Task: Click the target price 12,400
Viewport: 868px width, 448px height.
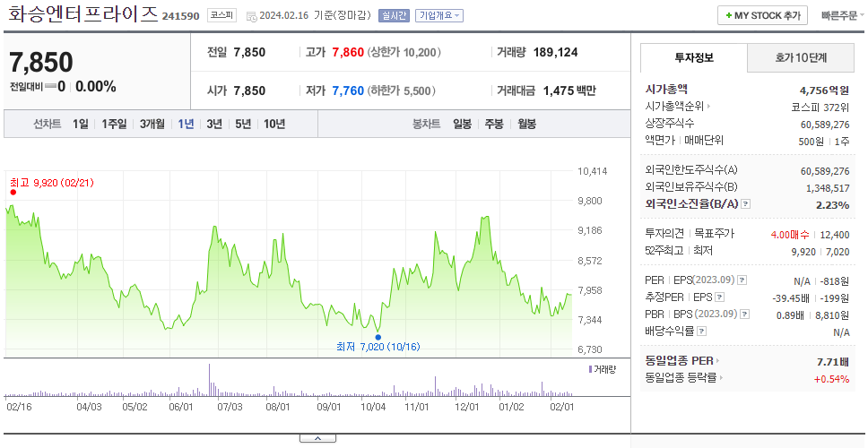Action: (834, 235)
